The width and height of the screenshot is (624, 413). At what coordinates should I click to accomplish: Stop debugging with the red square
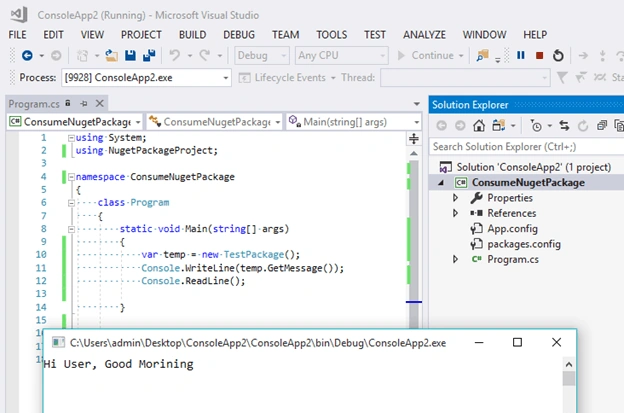click(x=540, y=56)
